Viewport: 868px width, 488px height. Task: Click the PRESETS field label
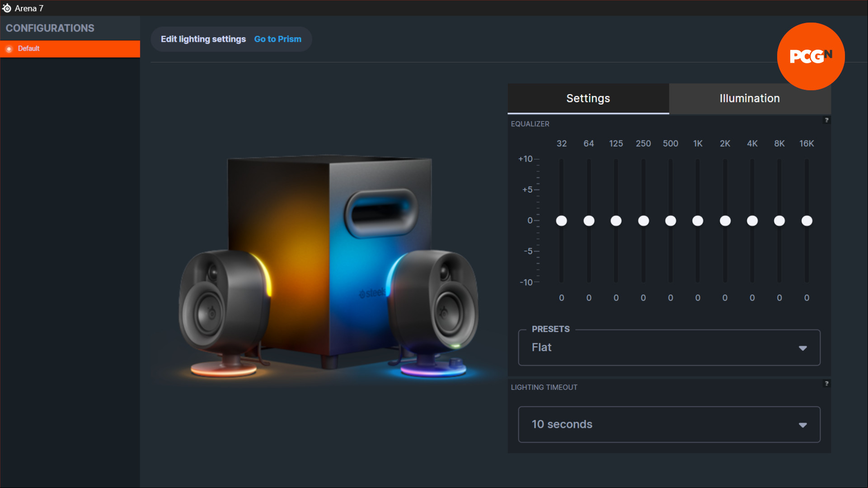click(550, 329)
